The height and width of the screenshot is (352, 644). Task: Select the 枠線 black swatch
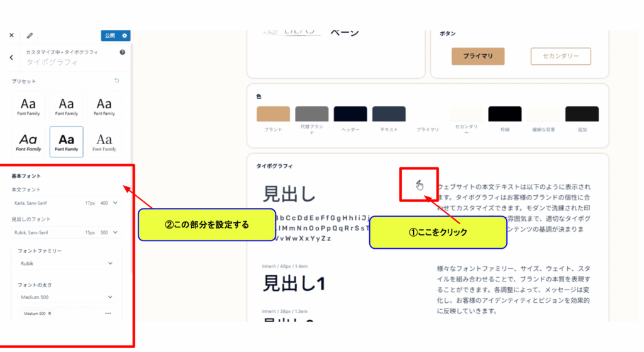(505, 114)
